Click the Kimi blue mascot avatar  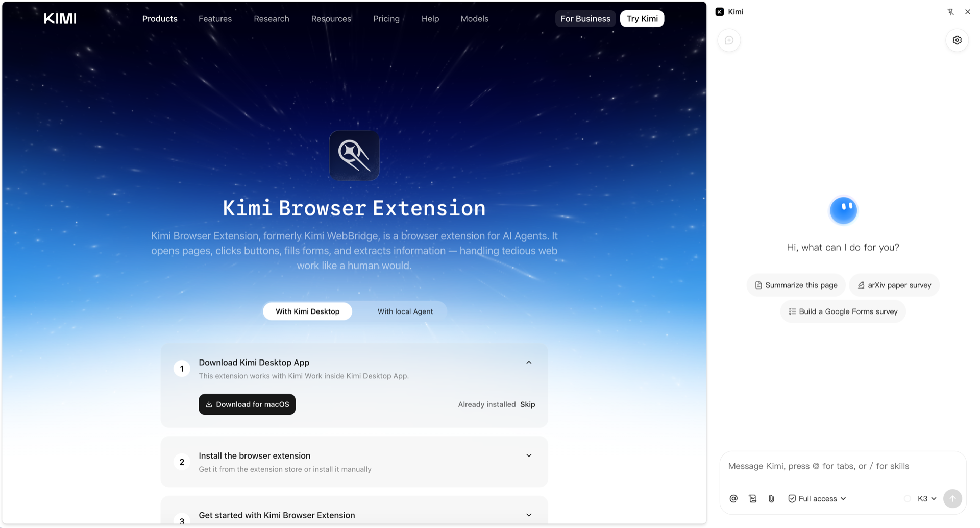843,210
